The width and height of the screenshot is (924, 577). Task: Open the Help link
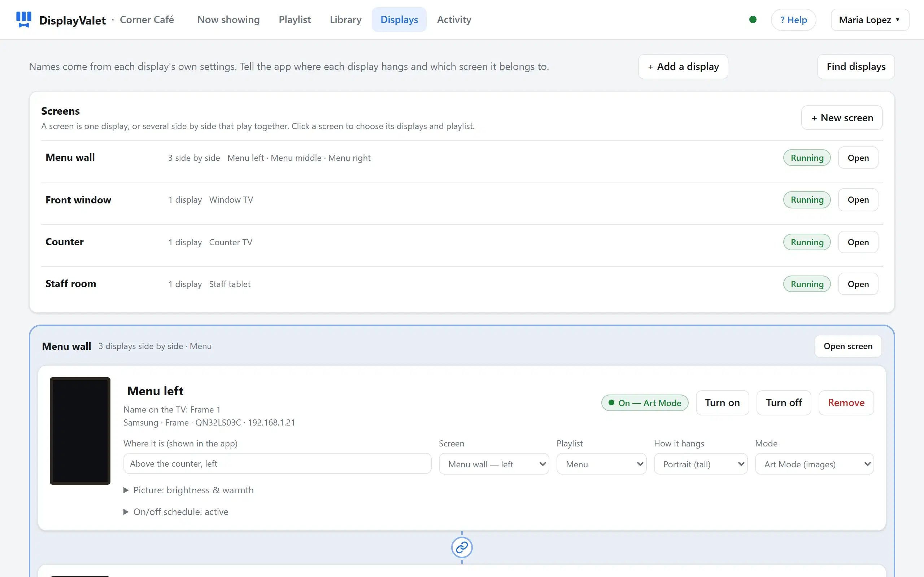pyautogui.click(x=793, y=20)
